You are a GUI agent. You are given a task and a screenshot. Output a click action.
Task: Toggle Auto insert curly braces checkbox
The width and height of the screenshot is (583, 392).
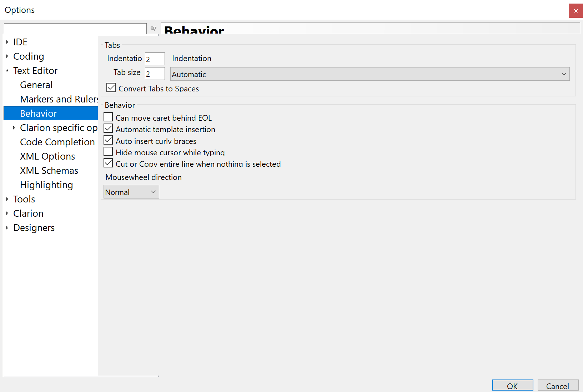108,140
